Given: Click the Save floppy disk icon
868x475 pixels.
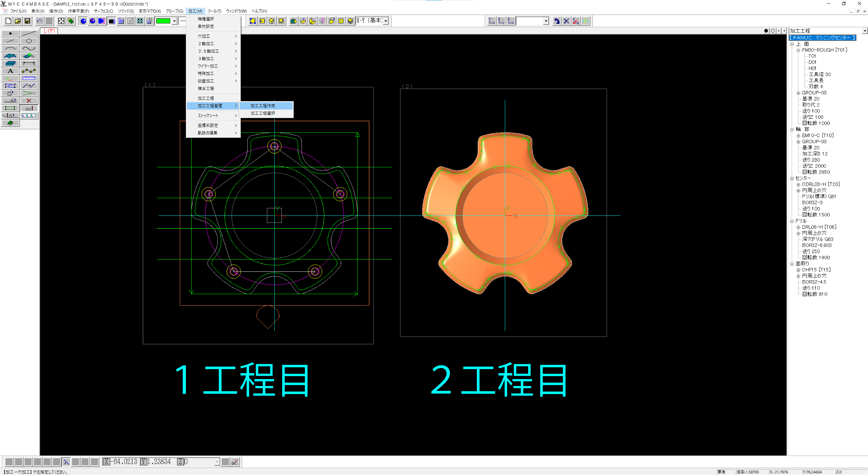Looking at the screenshot, I should pos(27,21).
